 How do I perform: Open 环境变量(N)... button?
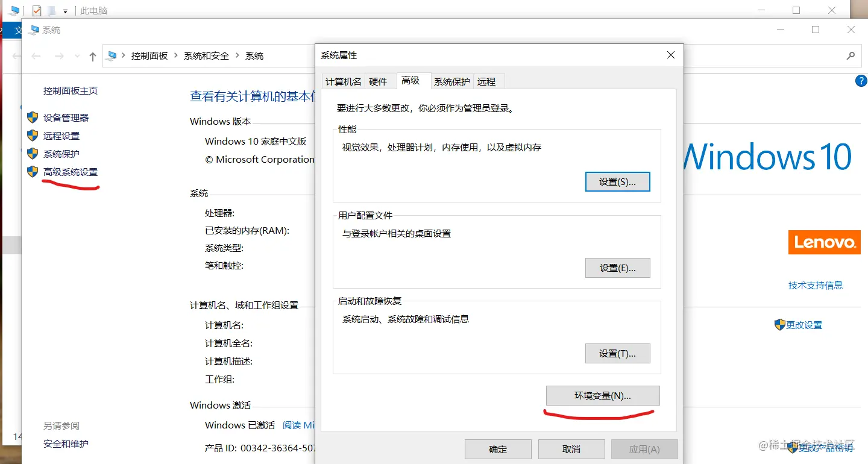click(603, 396)
